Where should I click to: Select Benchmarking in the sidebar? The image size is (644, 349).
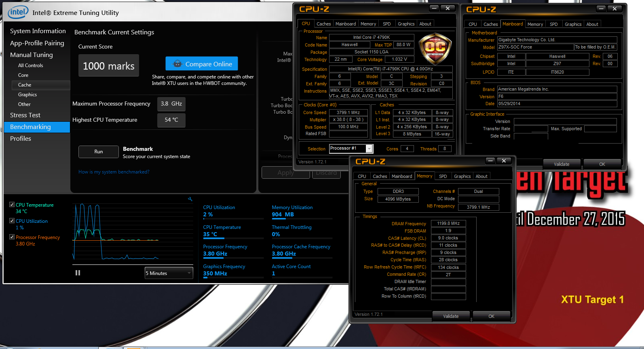click(x=37, y=127)
